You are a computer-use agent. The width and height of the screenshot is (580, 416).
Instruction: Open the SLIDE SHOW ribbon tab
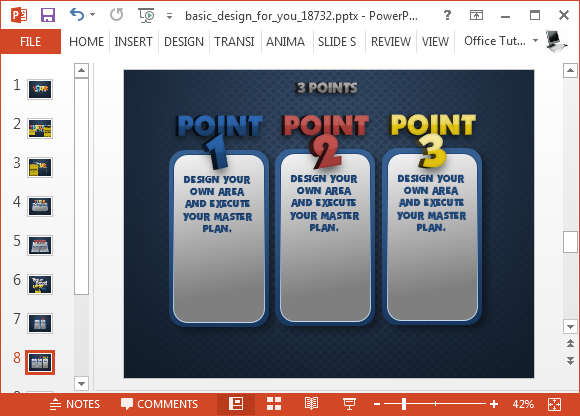(337, 41)
